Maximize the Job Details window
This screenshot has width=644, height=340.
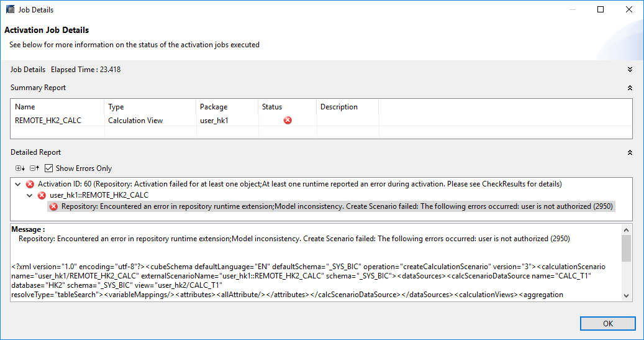coord(601,9)
